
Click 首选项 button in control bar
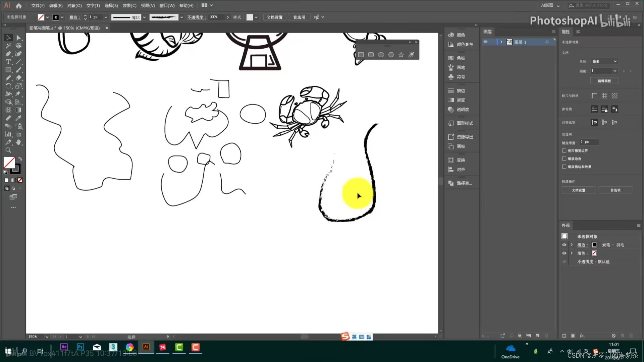tap(299, 17)
